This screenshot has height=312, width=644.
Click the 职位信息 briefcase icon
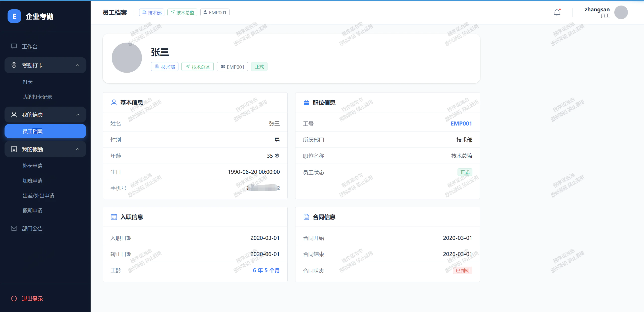point(306,103)
